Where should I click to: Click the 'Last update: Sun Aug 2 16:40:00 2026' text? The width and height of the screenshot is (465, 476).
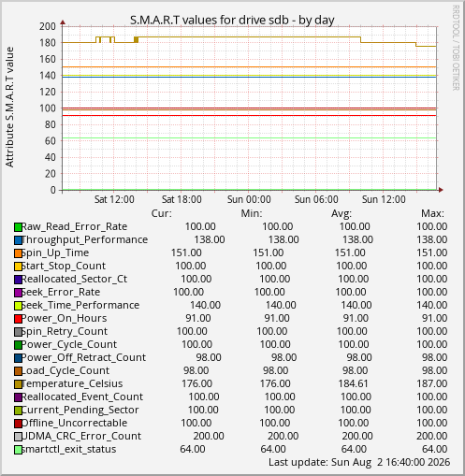[x=359, y=462]
